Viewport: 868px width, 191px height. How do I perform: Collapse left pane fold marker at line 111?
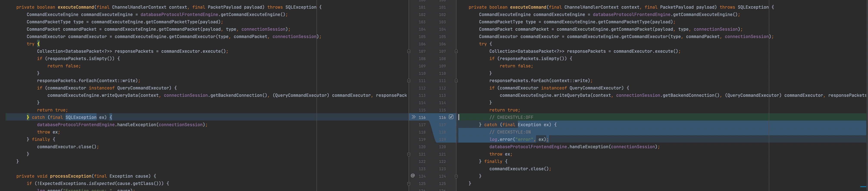click(x=409, y=81)
